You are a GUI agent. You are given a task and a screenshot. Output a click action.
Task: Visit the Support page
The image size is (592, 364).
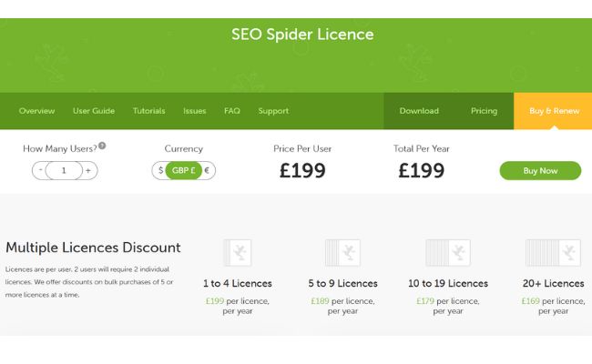point(273,111)
